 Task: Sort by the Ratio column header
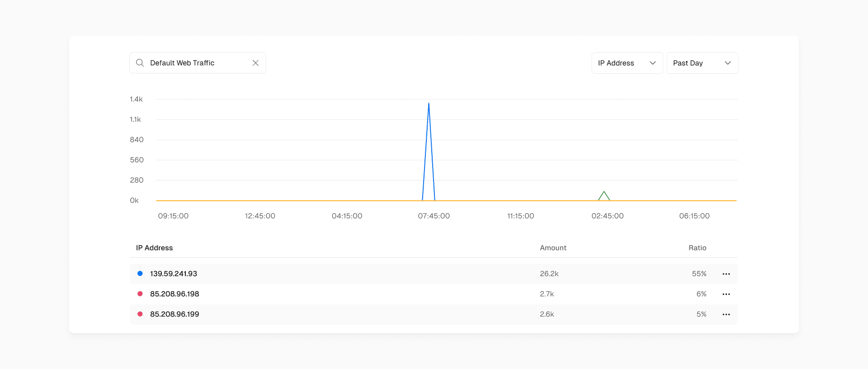697,248
